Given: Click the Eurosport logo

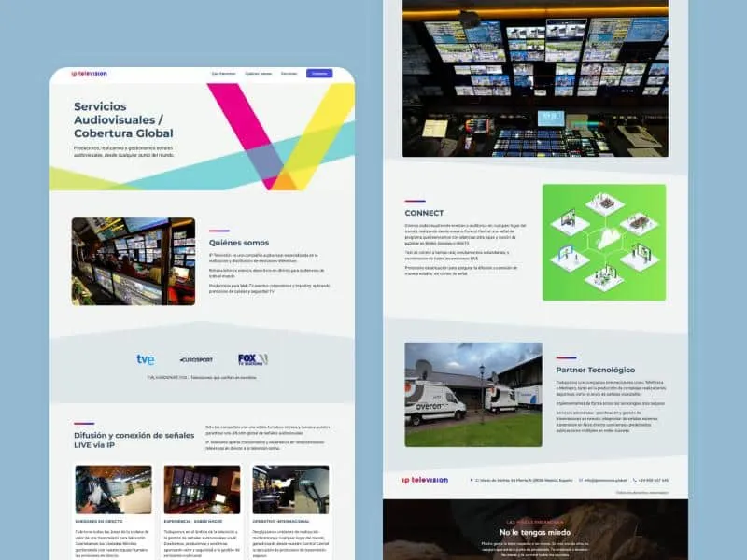Looking at the screenshot, I should click(x=196, y=359).
